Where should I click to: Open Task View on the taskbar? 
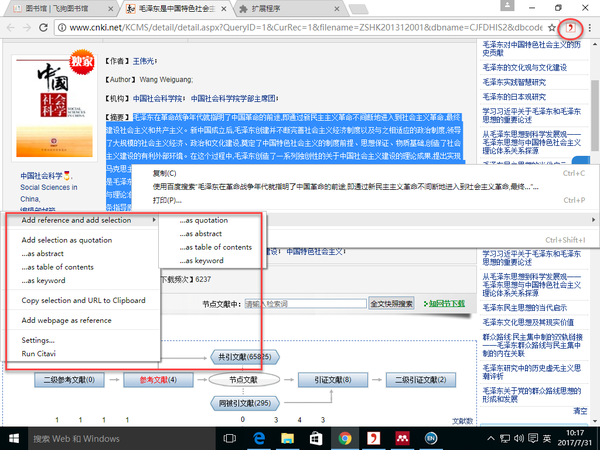coord(230,439)
